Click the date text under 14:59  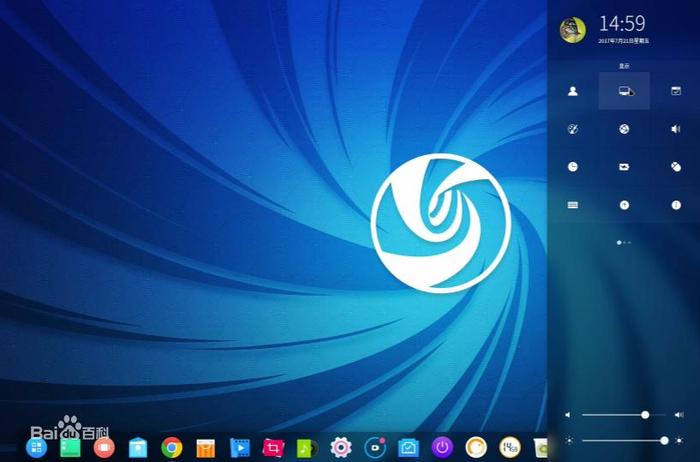click(624, 41)
